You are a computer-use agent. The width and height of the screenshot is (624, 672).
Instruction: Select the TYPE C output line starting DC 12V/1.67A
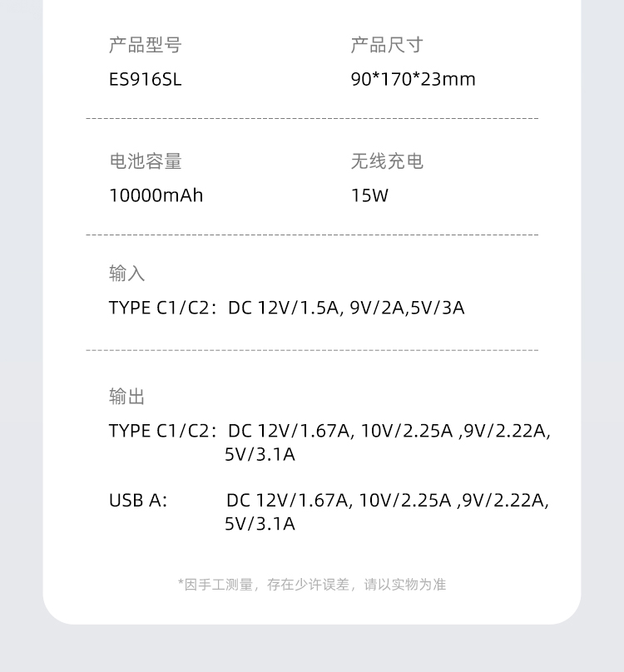click(389, 431)
